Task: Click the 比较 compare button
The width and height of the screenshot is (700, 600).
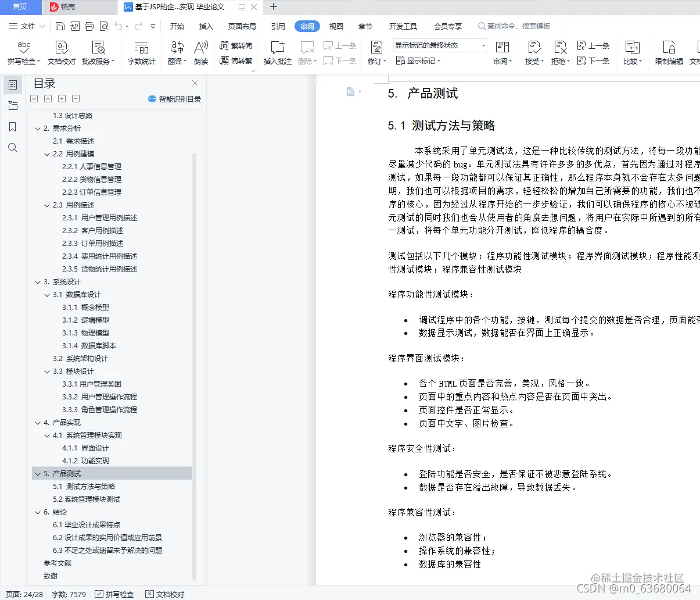Action: pos(633,52)
